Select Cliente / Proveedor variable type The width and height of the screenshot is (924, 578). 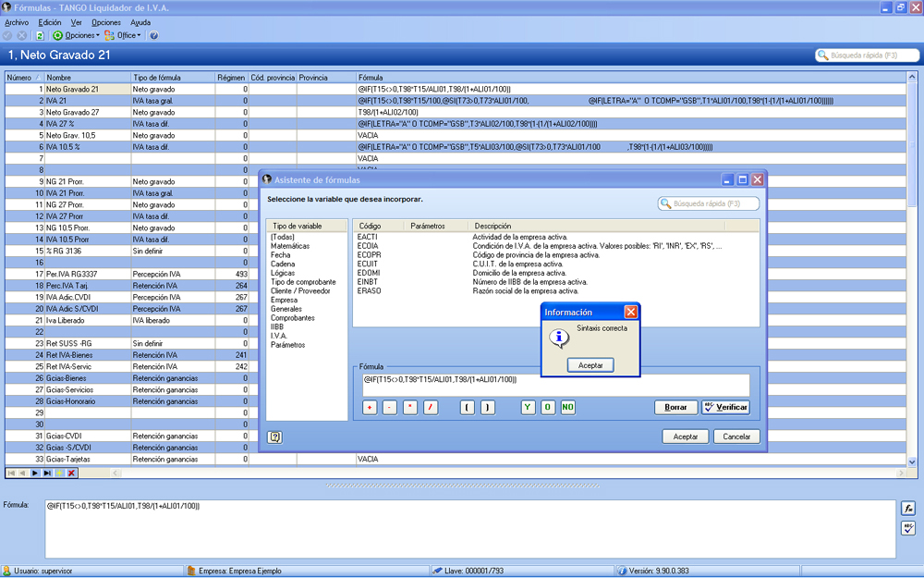(x=300, y=290)
